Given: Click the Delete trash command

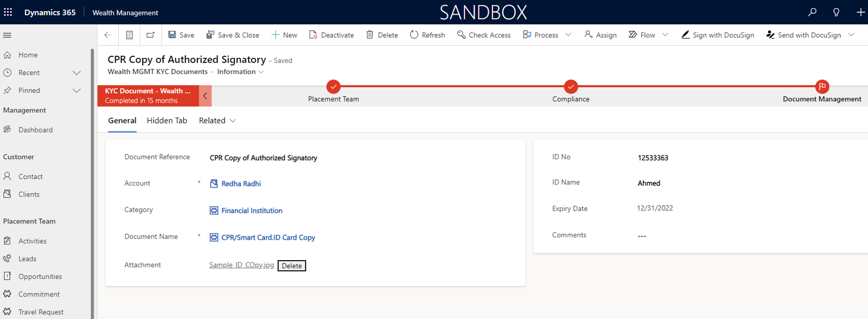Looking at the screenshot, I should pos(381,35).
